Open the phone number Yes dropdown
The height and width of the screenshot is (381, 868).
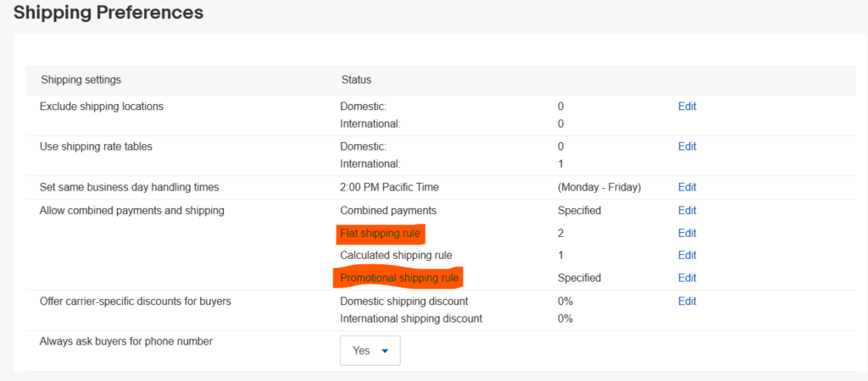(x=370, y=351)
